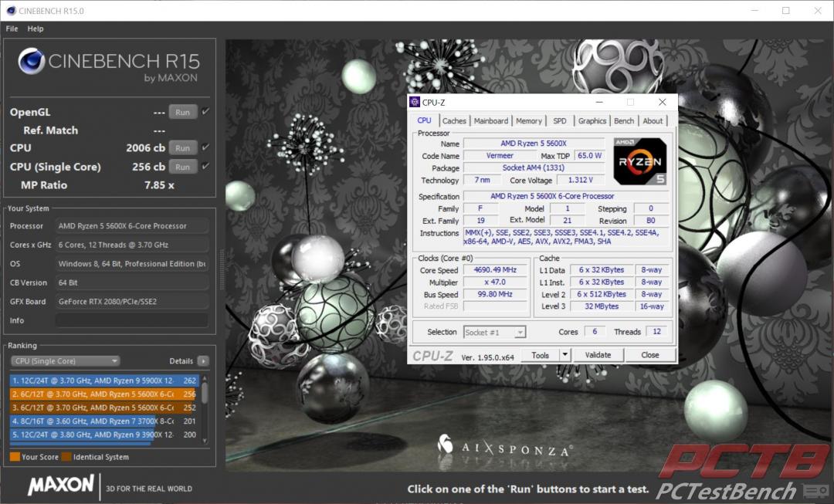Open the About tab in CPU-Z

(653, 121)
